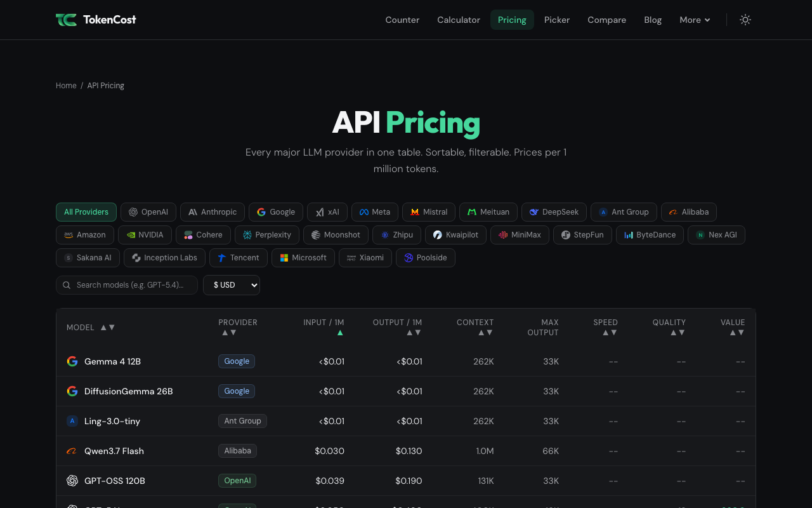
Task: Filter by Nex AGI provider chip
Action: [716, 235]
